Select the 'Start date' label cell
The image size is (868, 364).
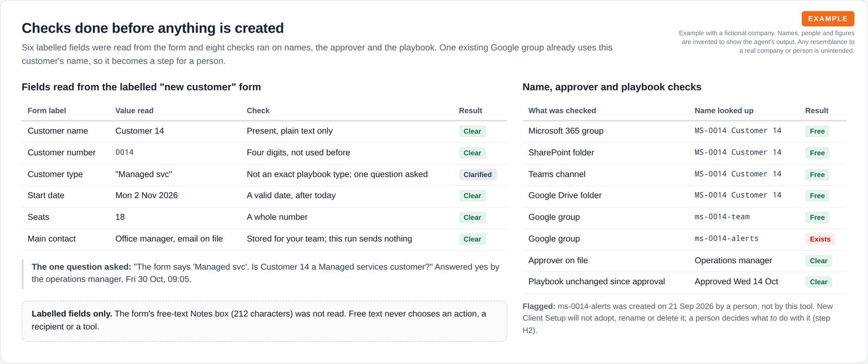pyautogui.click(x=46, y=195)
